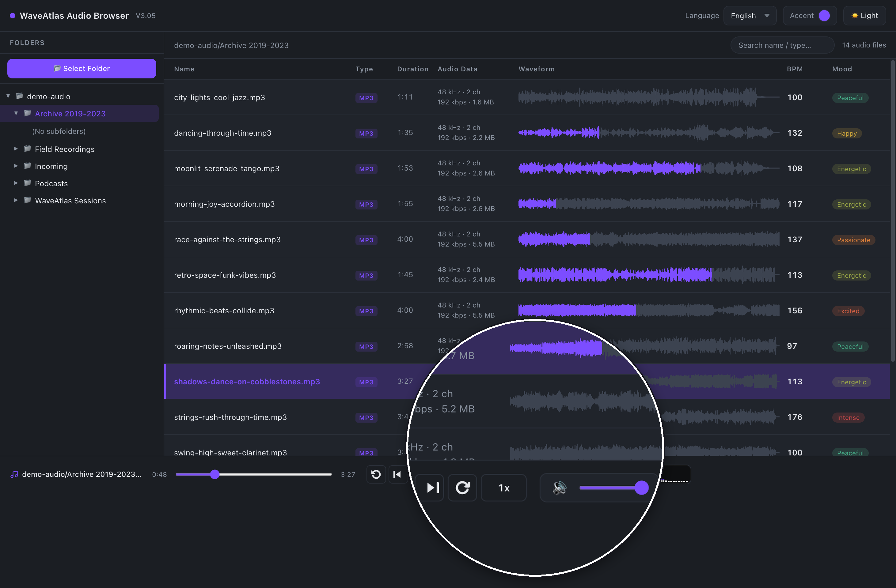Switch to Light theme
Screen dimensions: 896x588
(864, 16)
